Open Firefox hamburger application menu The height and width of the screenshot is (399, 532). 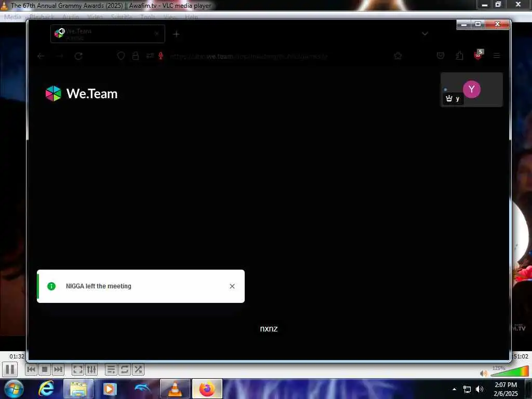(x=497, y=56)
